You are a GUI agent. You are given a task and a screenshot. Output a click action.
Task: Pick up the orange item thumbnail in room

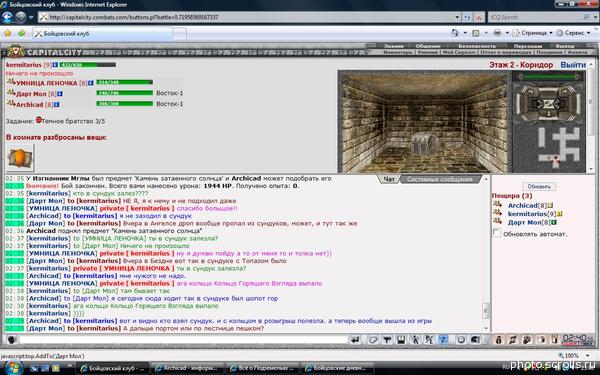20,158
